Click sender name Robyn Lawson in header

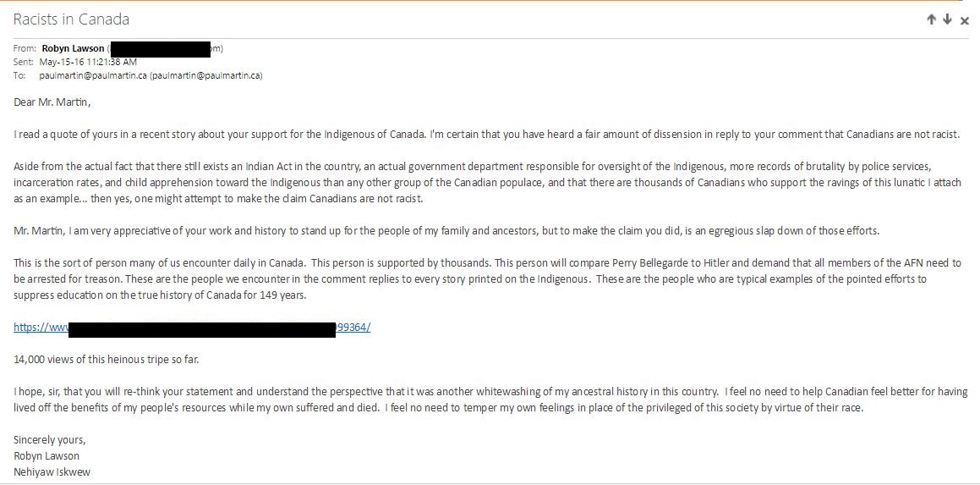[x=74, y=48]
